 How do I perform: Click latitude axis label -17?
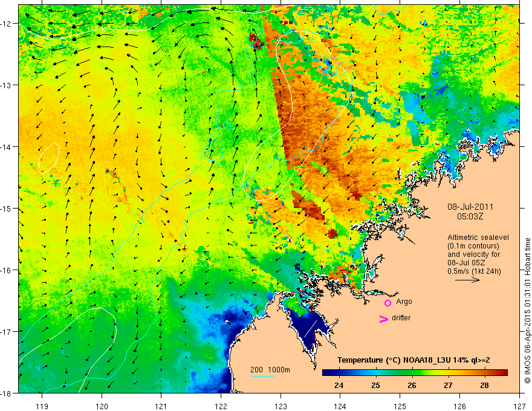[x=7, y=332]
